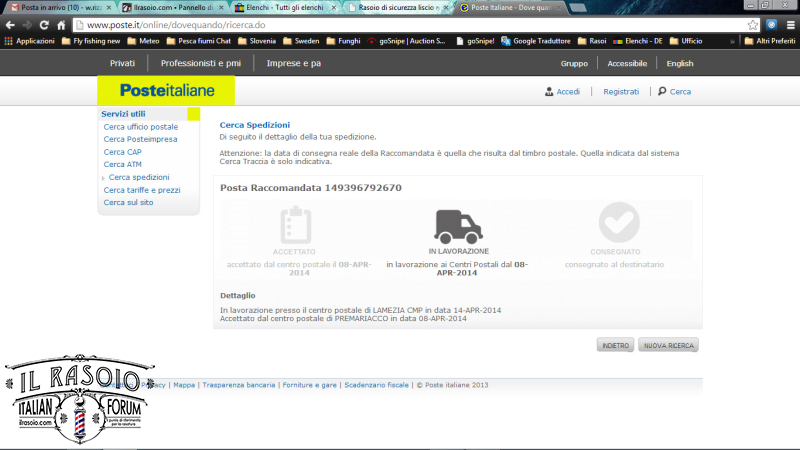
Task: Open Scadenzario fiscale footer link
Action: click(x=377, y=385)
